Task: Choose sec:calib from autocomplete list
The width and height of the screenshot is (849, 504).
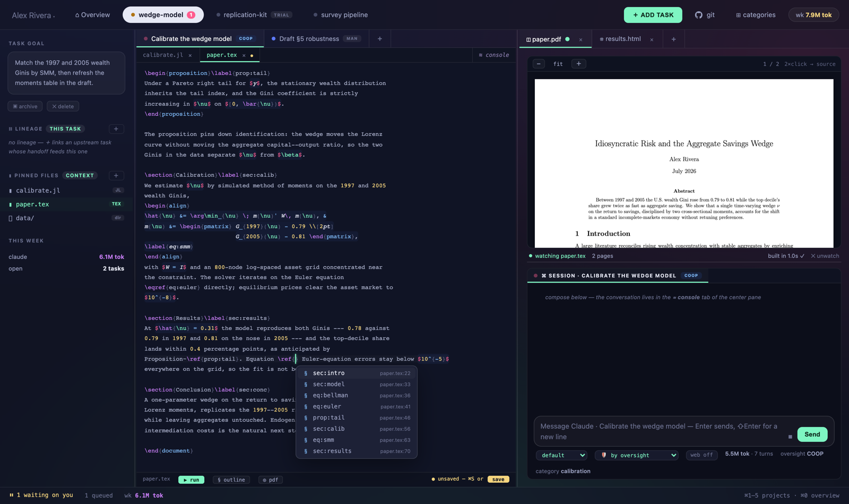Action: point(357,429)
